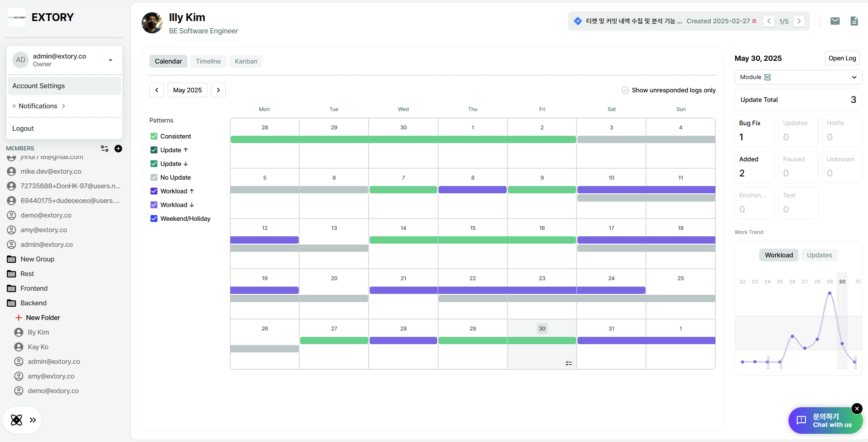Viewport: 868px width, 442px height.
Task: Switch to the Timeline tab
Action: click(x=208, y=61)
